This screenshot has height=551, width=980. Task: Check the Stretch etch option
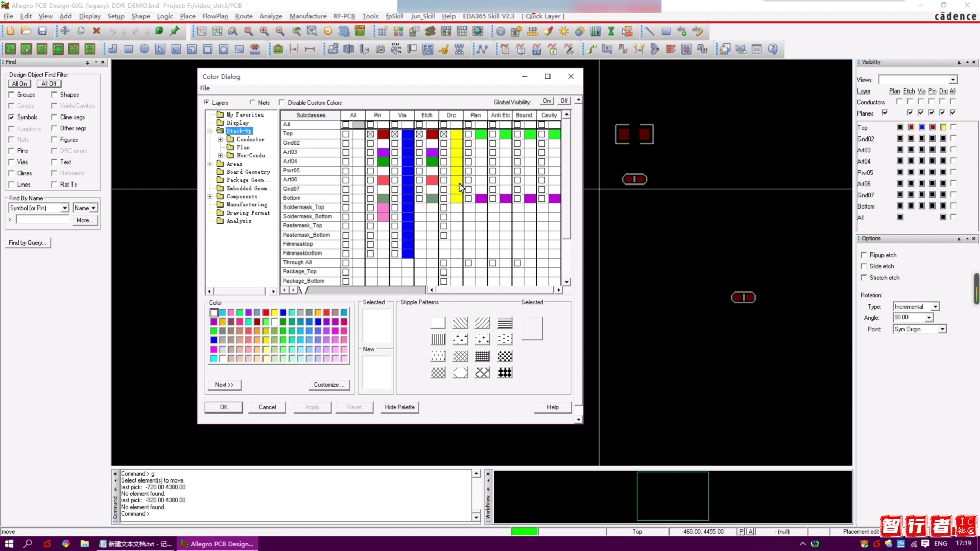pos(864,277)
